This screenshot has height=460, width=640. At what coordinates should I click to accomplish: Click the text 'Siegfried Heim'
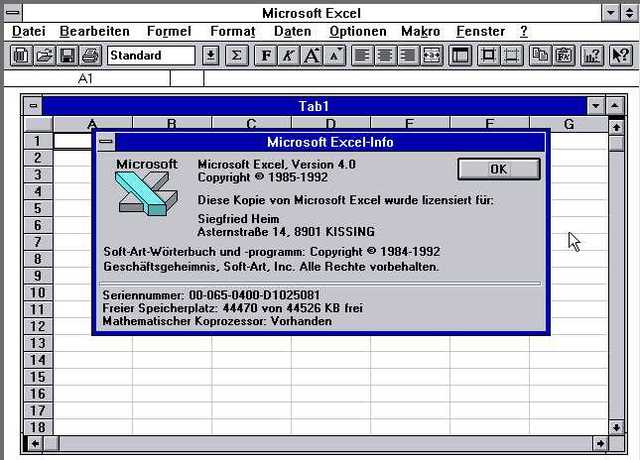(238, 219)
